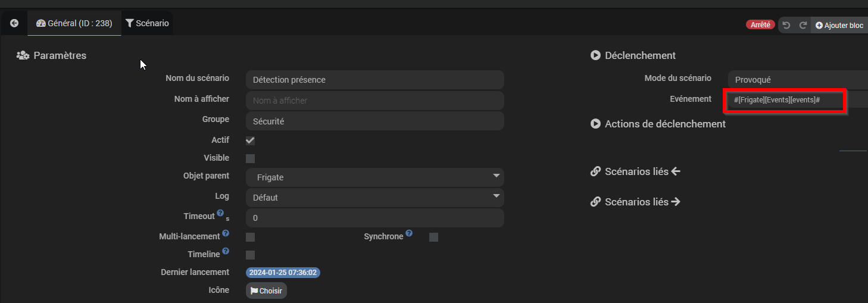
Task: Click the Timeout help question mark icon
Action: (220, 213)
